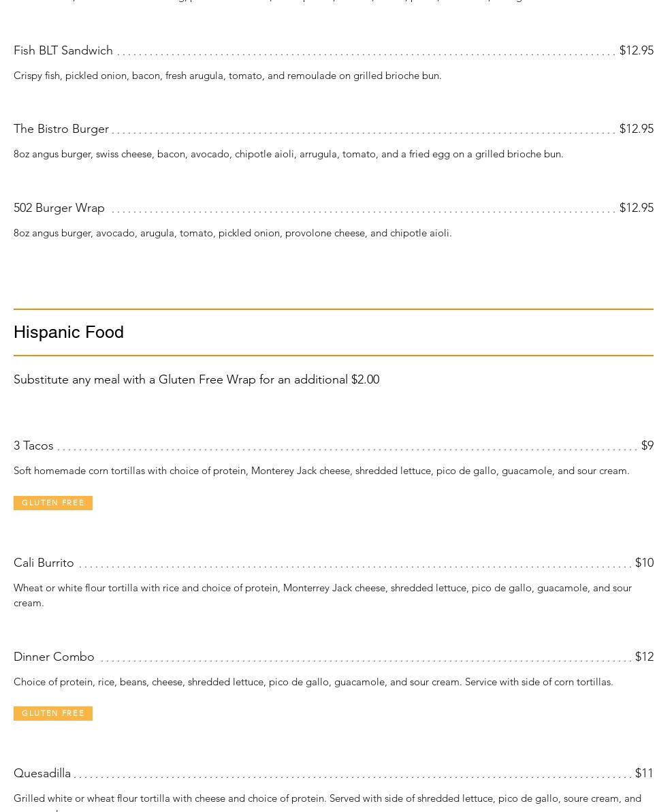
Task: Click the Fish BLT Sandwich item title
Action: pos(63,50)
